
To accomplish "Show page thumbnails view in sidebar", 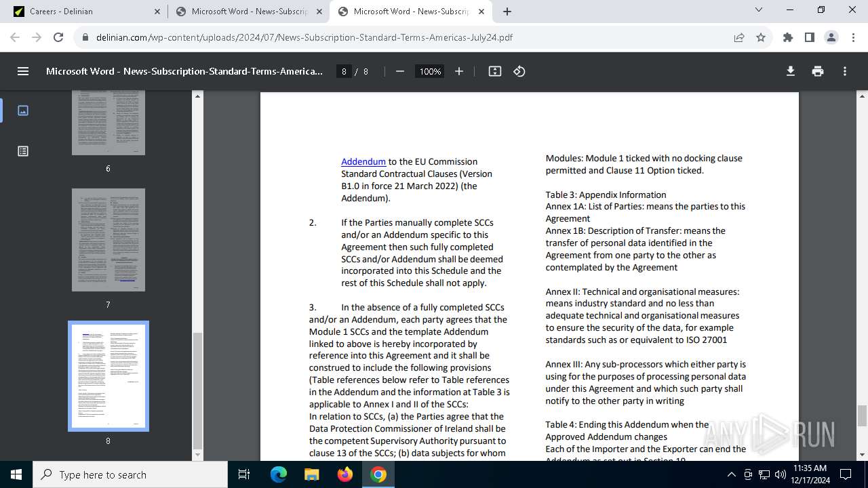I will click(x=23, y=110).
